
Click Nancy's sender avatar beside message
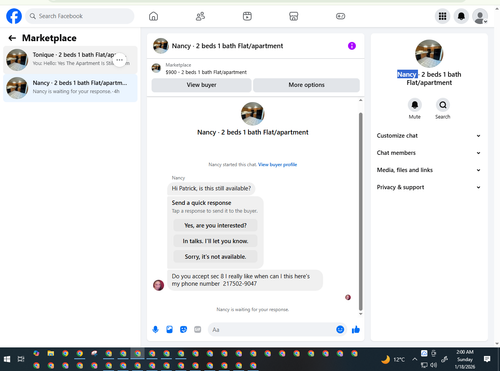(158, 285)
